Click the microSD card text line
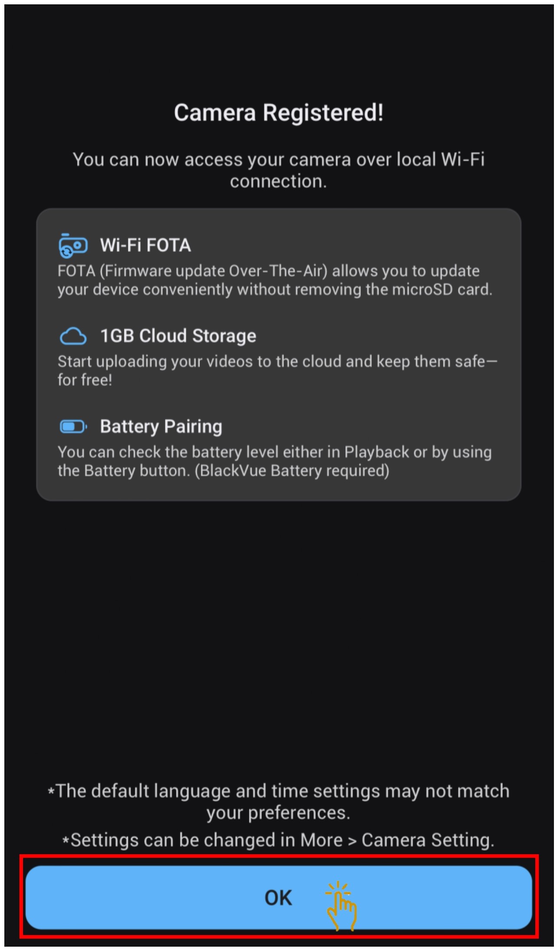Image resolution: width=560 pixels, height=951 pixels. click(x=275, y=289)
